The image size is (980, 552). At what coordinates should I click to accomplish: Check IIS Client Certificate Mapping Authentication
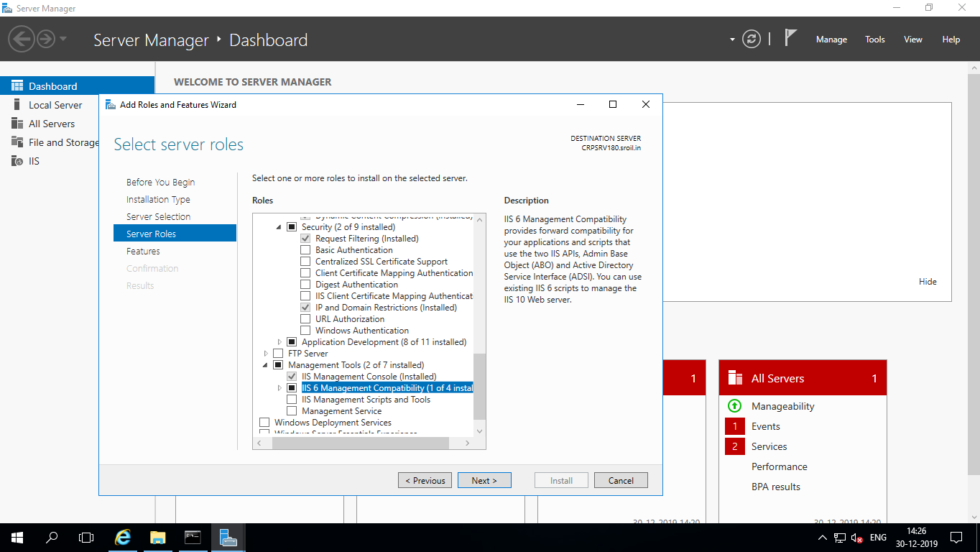(x=305, y=296)
